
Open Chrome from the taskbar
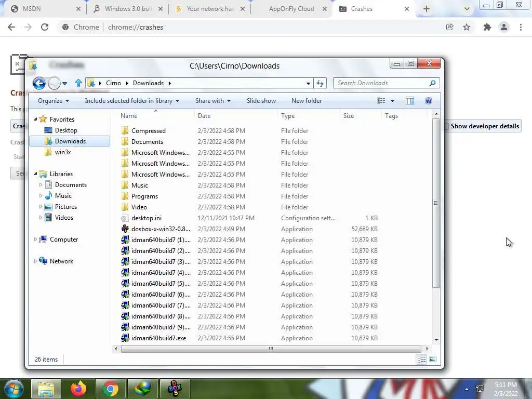[111, 389]
